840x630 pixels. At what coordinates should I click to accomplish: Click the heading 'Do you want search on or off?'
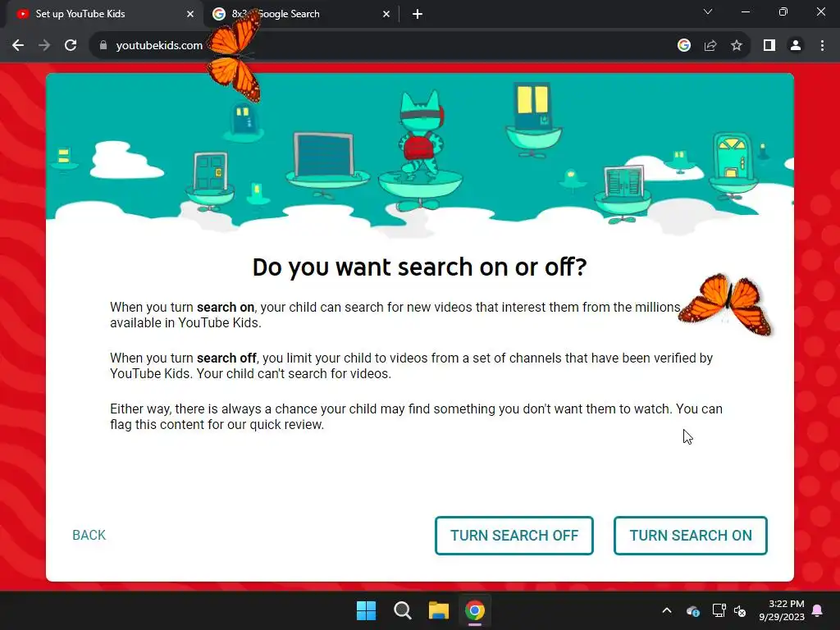[x=419, y=267]
